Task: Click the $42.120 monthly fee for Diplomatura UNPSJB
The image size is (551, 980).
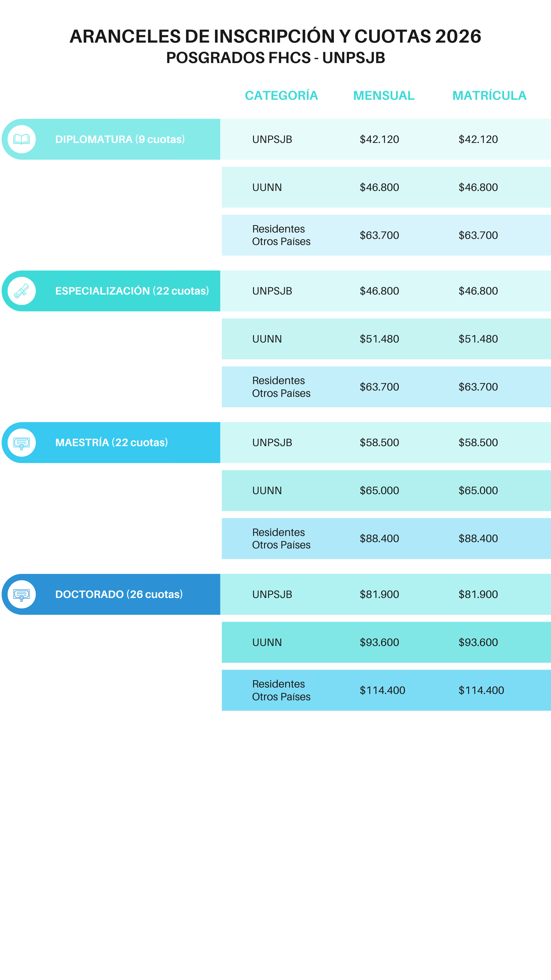Action: pyautogui.click(x=379, y=139)
